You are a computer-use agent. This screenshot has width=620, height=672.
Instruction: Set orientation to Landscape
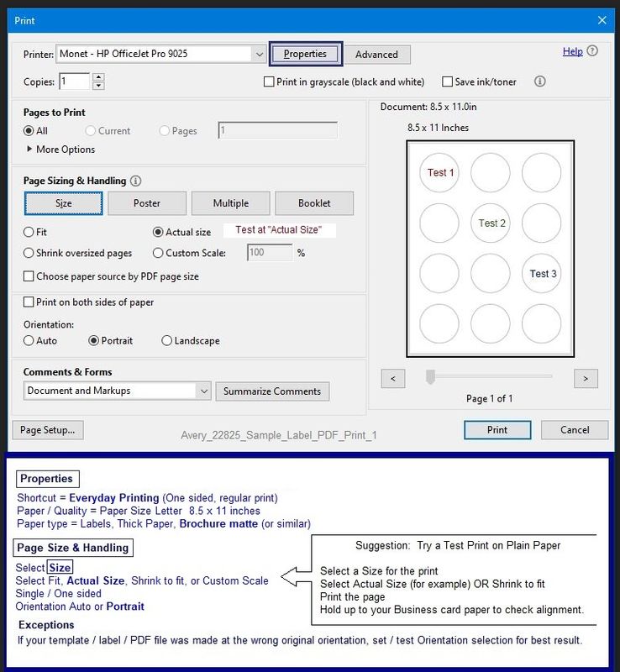[x=166, y=341]
